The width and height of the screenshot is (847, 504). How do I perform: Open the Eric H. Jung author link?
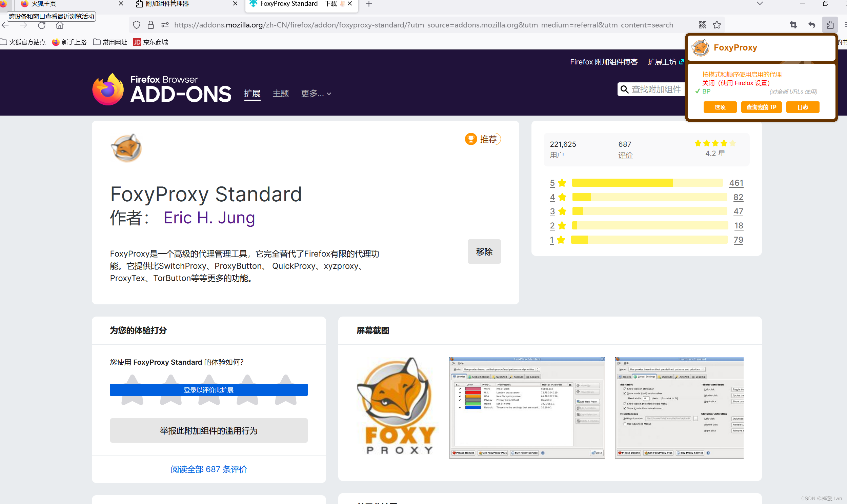tap(209, 218)
